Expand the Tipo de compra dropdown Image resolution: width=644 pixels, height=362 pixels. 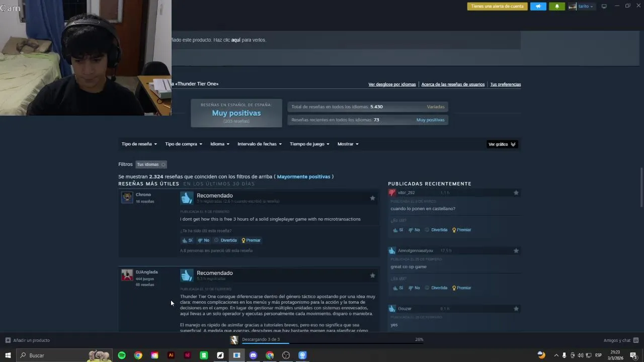(184, 144)
